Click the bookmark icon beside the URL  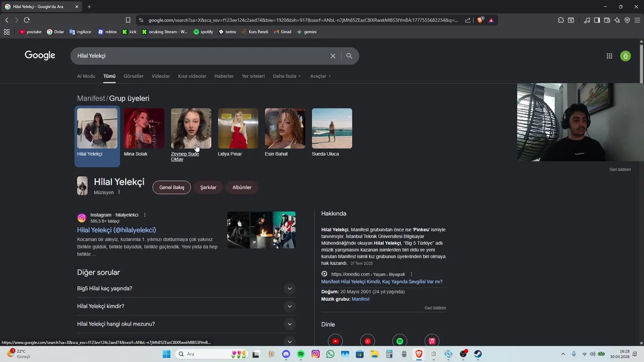coord(128,20)
